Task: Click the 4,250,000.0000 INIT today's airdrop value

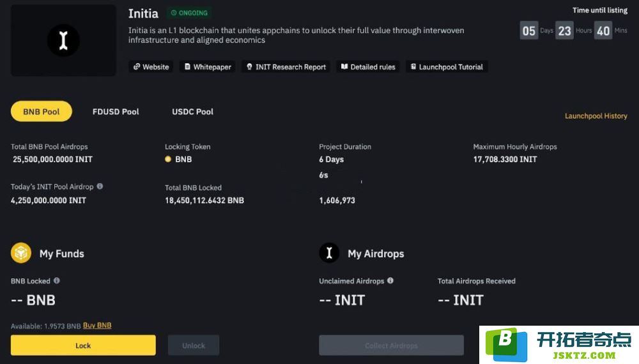Action: (x=49, y=201)
